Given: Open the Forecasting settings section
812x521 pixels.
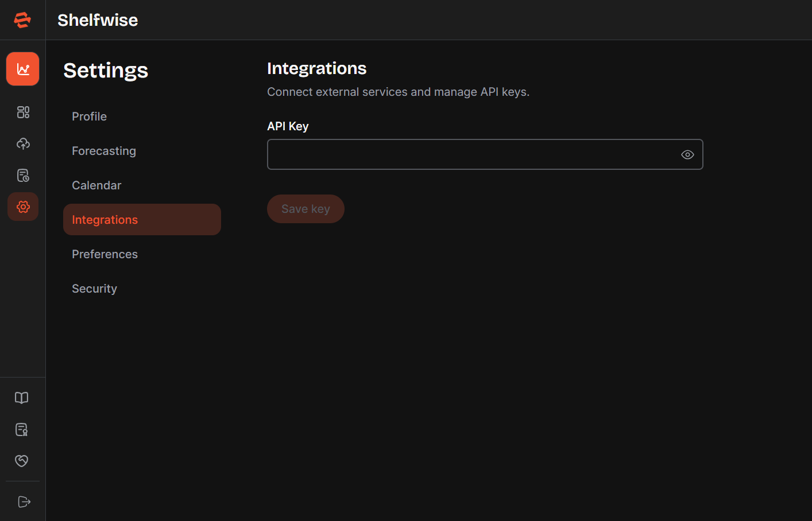Looking at the screenshot, I should point(142,151).
